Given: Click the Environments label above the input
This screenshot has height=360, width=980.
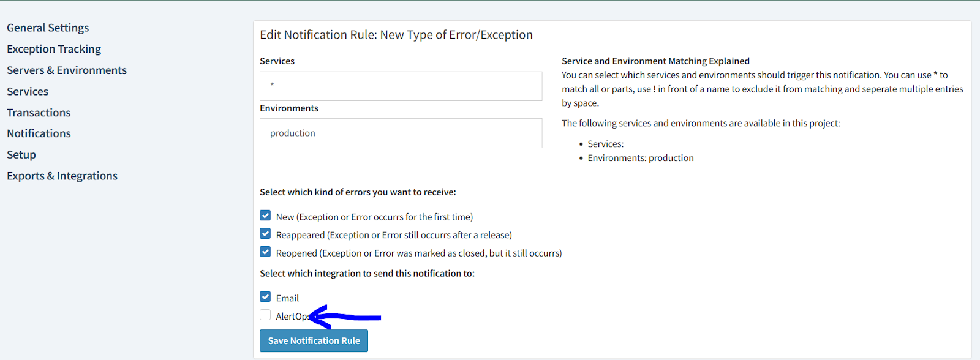Looking at the screenshot, I should point(289,108).
